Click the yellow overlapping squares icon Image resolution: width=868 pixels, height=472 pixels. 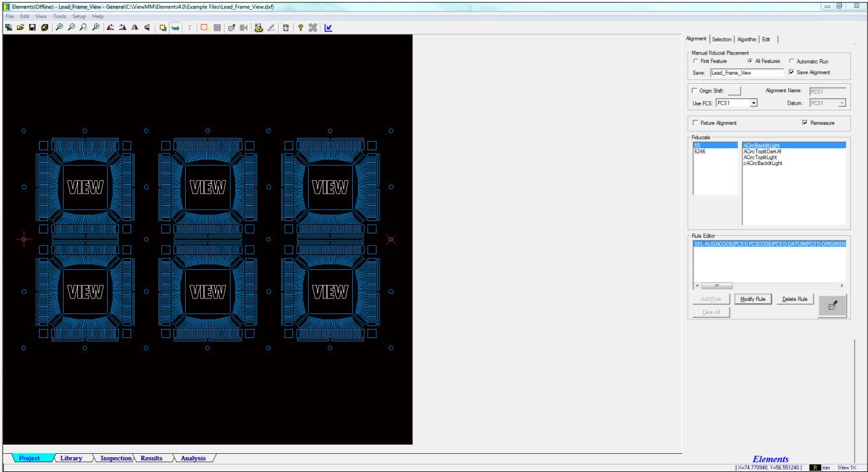[162, 27]
